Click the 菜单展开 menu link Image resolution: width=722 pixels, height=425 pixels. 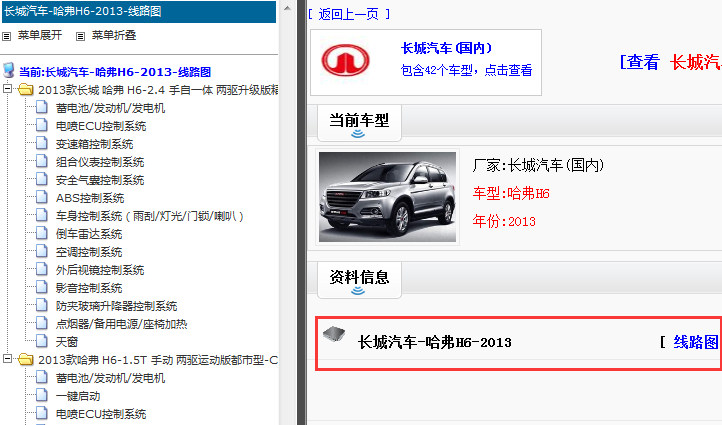(x=40, y=35)
